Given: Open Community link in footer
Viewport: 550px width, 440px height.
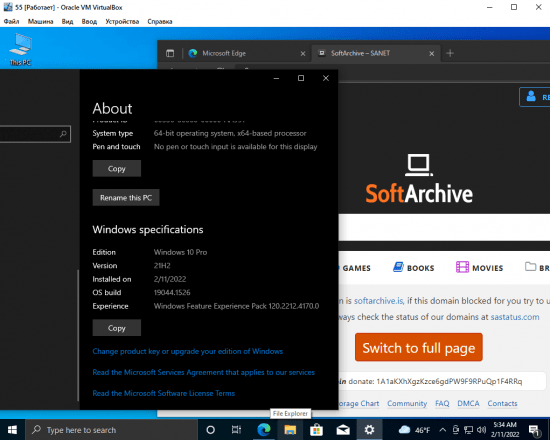Looking at the screenshot, I should (407, 404).
